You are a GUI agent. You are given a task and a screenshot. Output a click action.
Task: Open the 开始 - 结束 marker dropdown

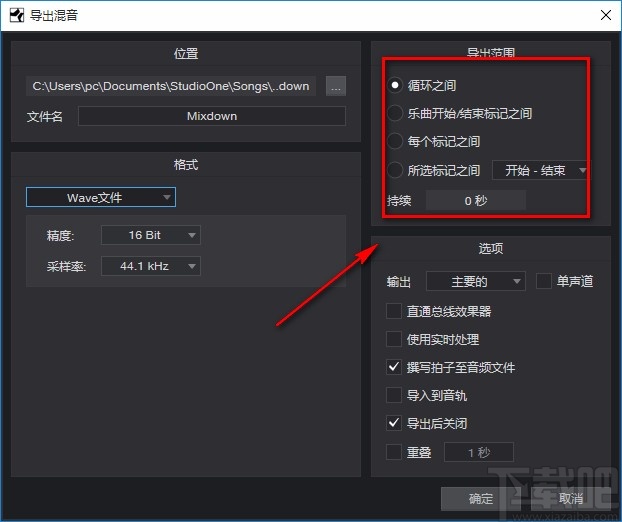[541, 171]
